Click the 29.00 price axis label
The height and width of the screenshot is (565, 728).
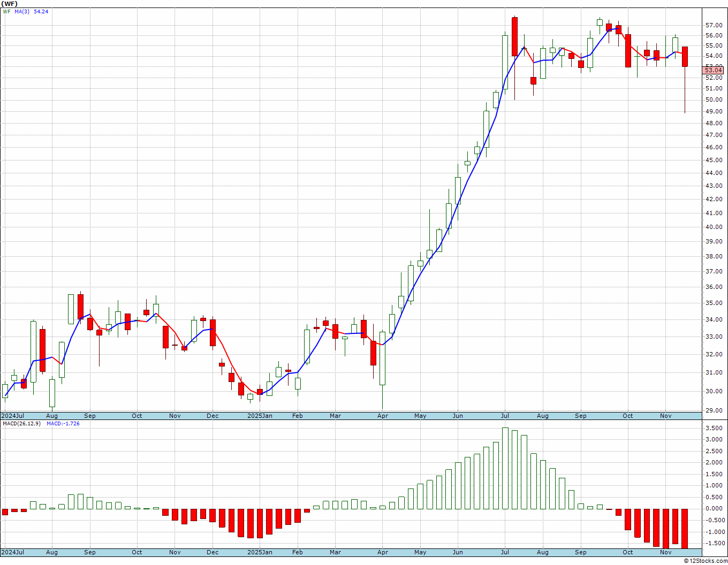click(x=714, y=410)
